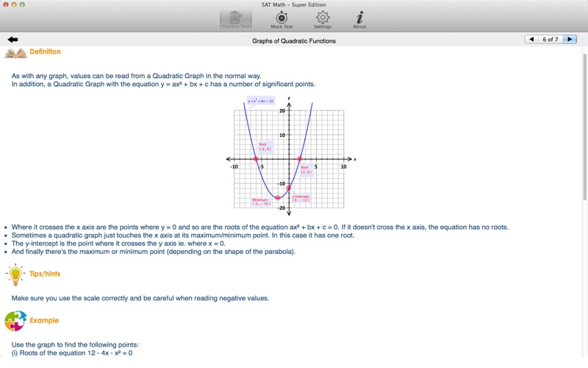Open the Practice Test toolbar icon
Screen dimensions: 588x368
click(x=235, y=20)
